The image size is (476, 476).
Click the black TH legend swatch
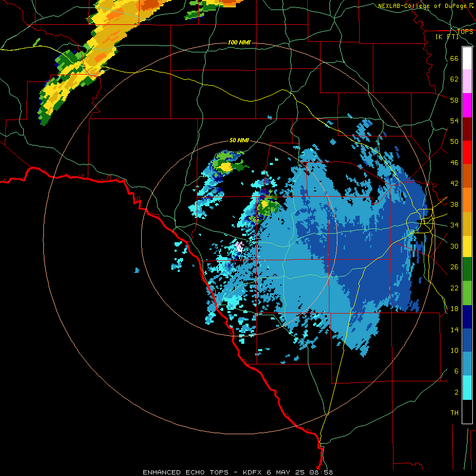(x=467, y=411)
